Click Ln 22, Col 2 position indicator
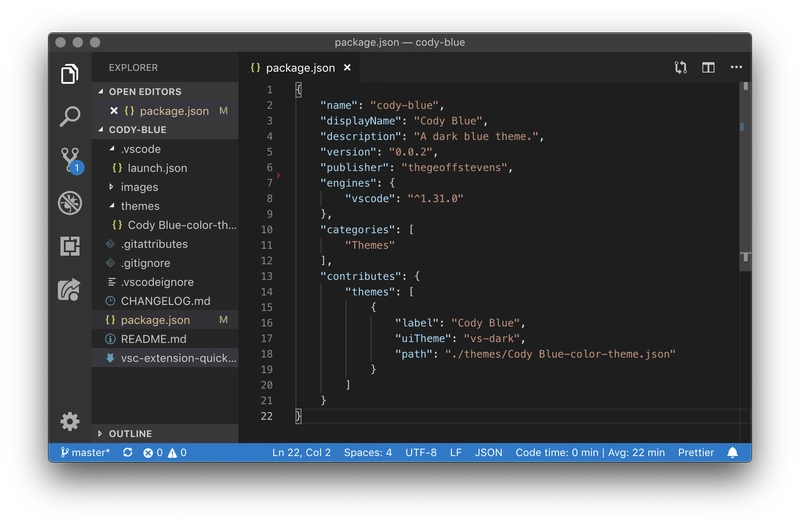This screenshot has height=526, width=800. click(301, 453)
